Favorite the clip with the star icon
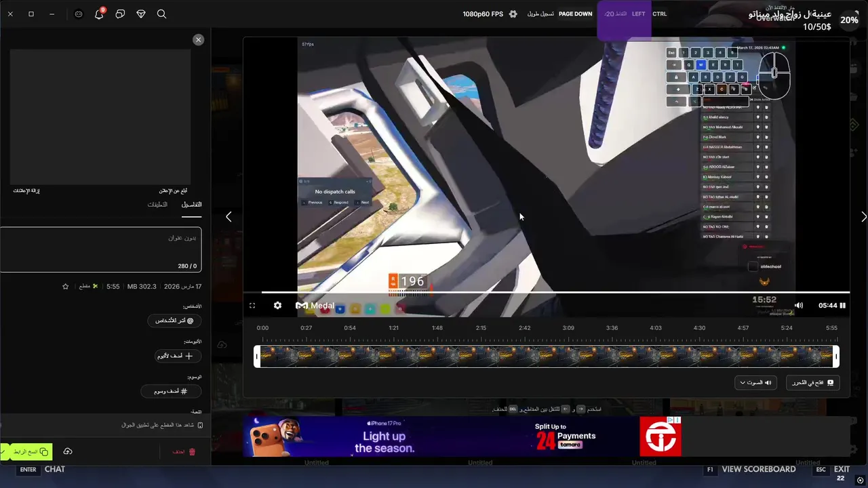Image resolution: width=868 pixels, height=488 pixels. (65, 287)
